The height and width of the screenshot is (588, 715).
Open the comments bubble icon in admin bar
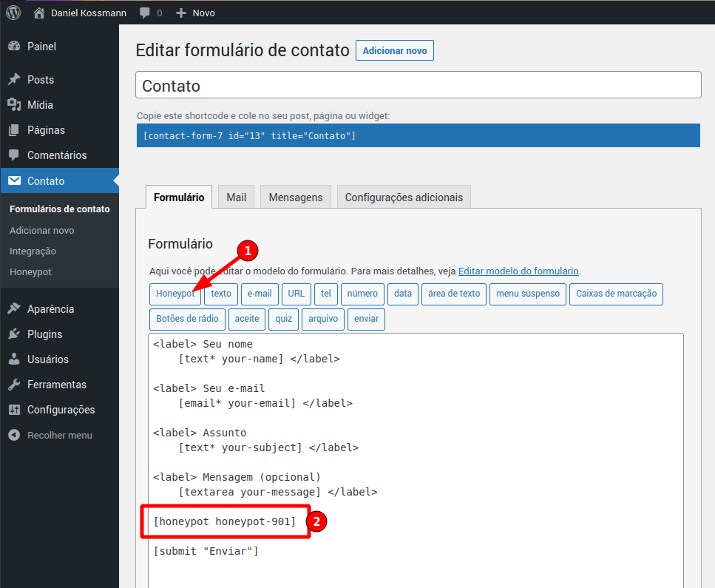145,13
